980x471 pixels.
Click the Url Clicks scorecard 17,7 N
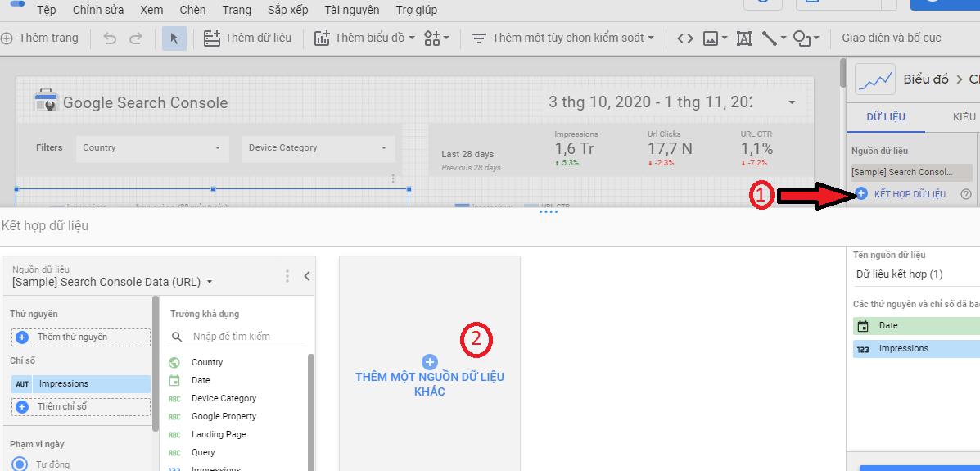[670, 149]
